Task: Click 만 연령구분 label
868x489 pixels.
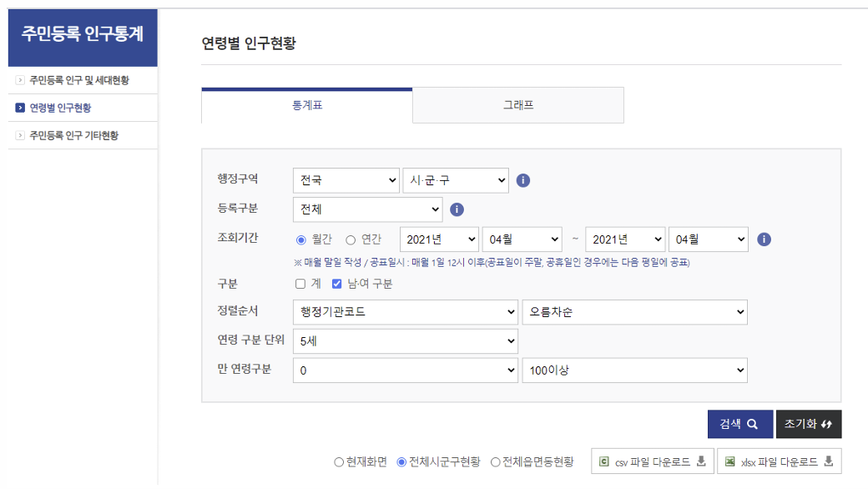Action: point(244,369)
